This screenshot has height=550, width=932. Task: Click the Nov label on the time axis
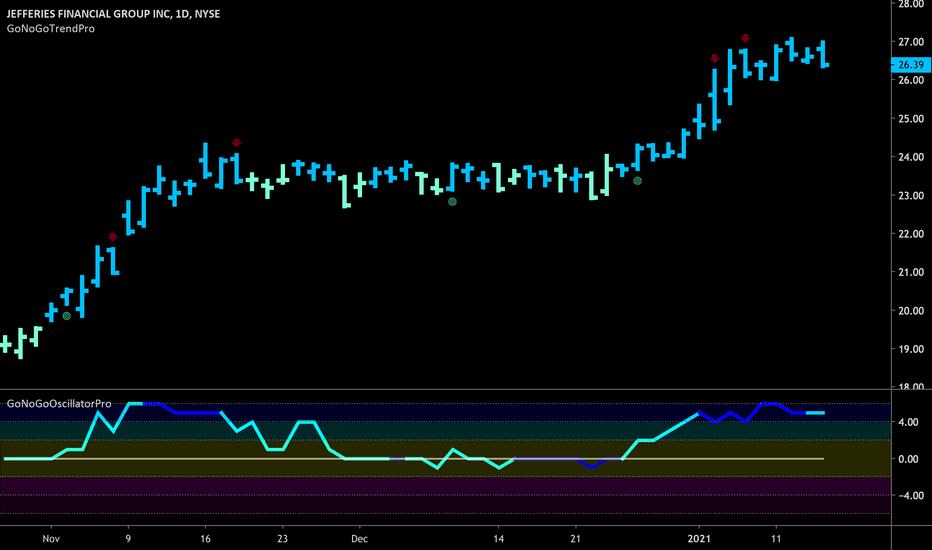pos(51,539)
